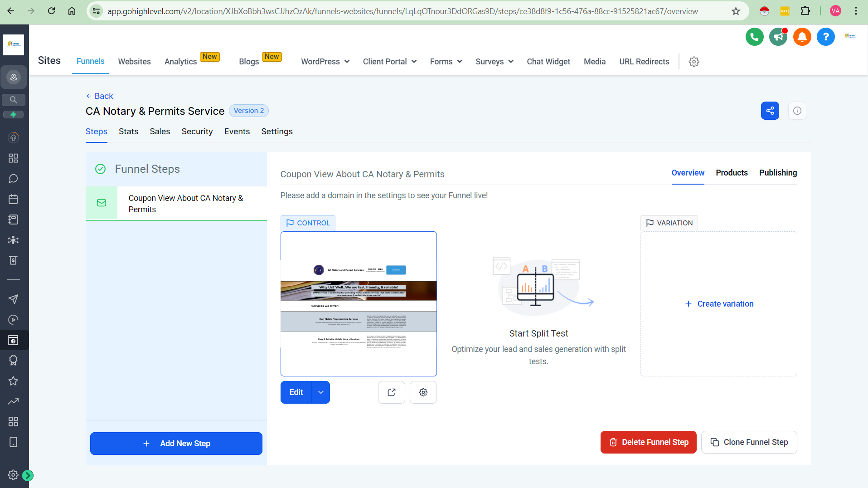Bookmark this page with the star icon

736,11
